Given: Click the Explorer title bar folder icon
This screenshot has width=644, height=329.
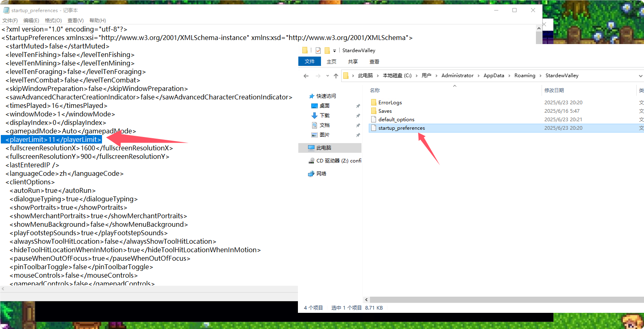Looking at the screenshot, I should pos(305,51).
